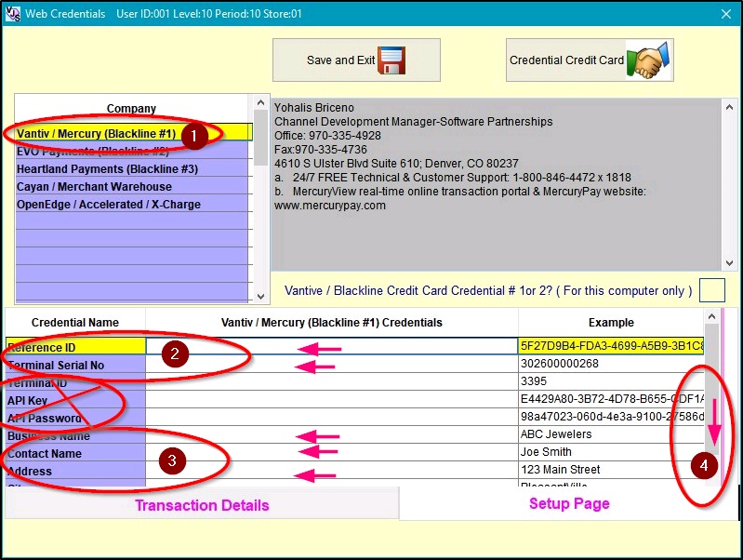Click the Save and Exit button label
Screen dimensions: 743x560
pyautogui.click(x=340, y=60)
